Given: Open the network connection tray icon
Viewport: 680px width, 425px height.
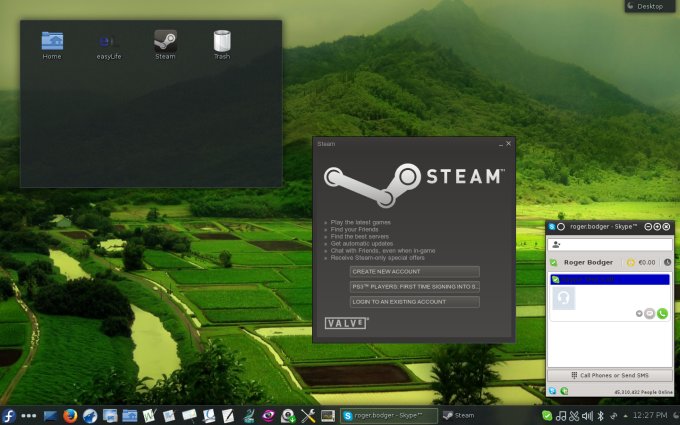Looking at the screenshot, I should click(x=614, y=416).
